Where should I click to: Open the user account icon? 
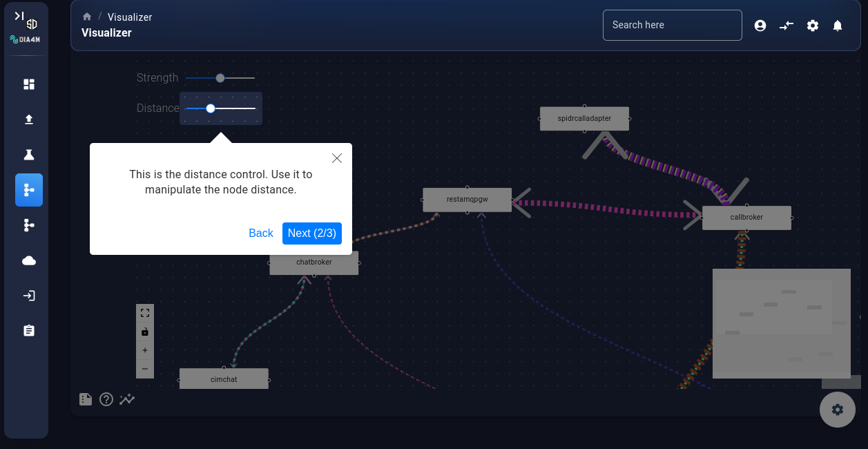pos(760,26)
